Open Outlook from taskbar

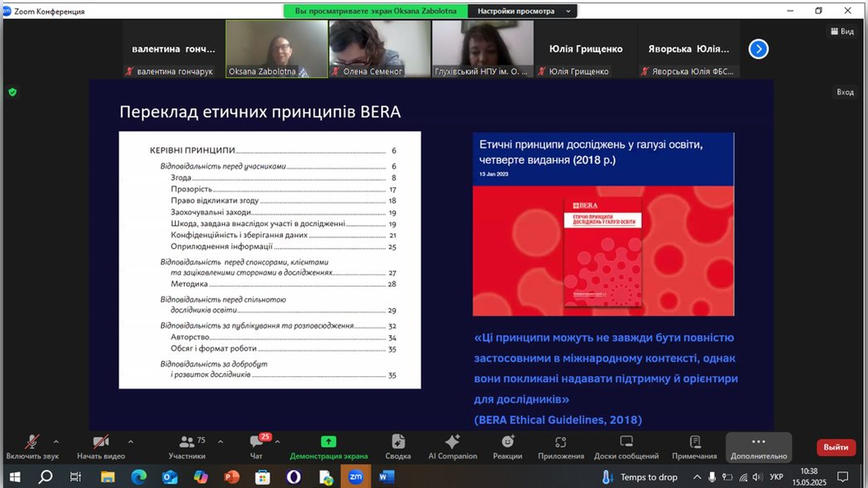tap(170, 477)
